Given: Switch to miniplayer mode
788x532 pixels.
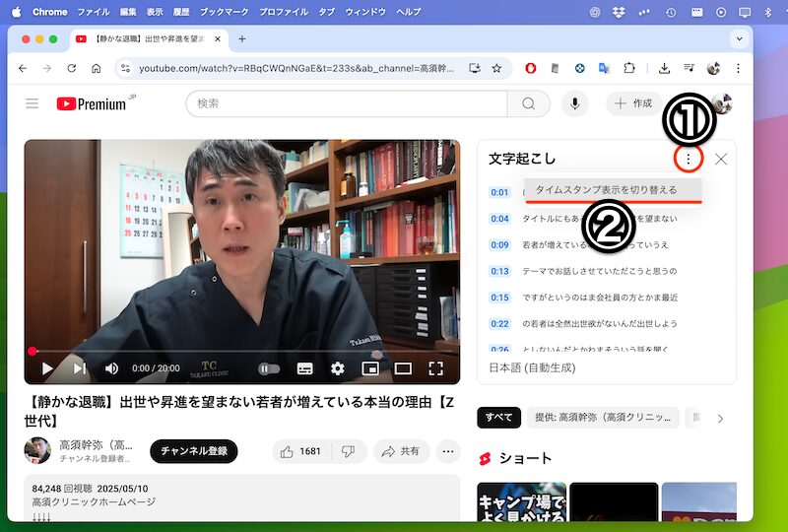Looking at the screenshot, I should coord(370,368).
